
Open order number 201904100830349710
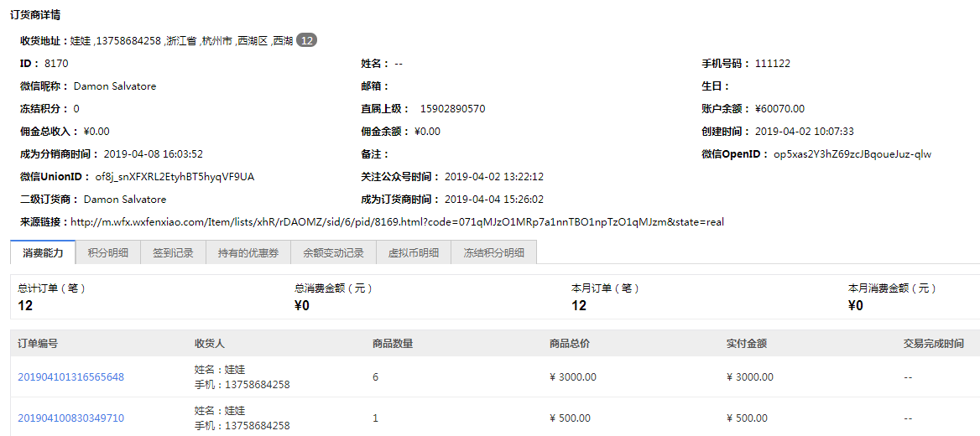71,418
